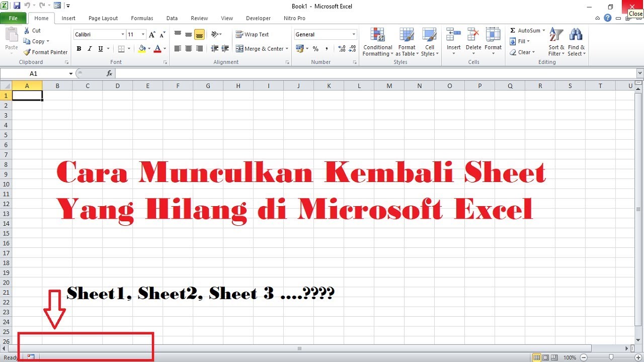The width and height of the screenshot is (644, 362).
Task: Toggle bottom vertical alignment
Action: (x=199, y=34)
